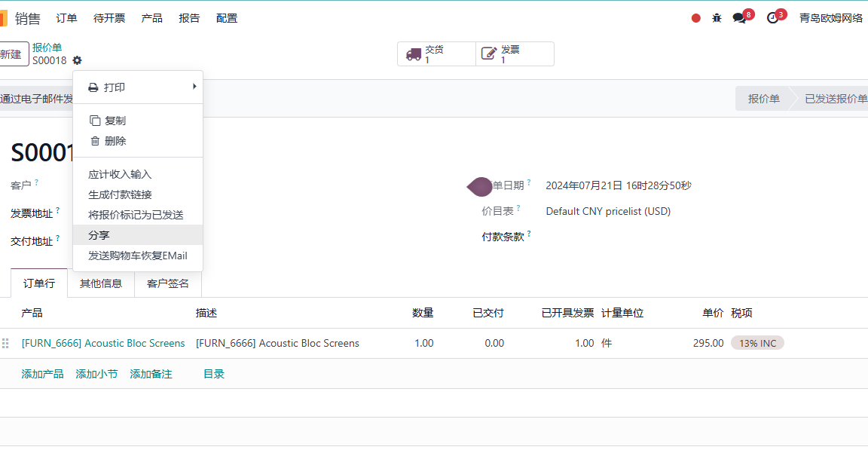Click the 13% INC tax tag
Image resolution: width=868 pixels, height=453 pixels.
(757, 344)
